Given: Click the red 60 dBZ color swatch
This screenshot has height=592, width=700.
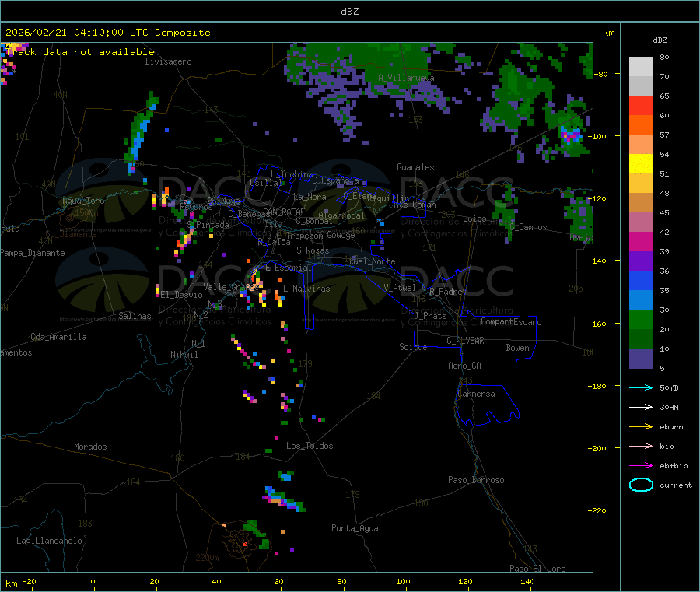Looking at the screenshot, I should (641, 105).
